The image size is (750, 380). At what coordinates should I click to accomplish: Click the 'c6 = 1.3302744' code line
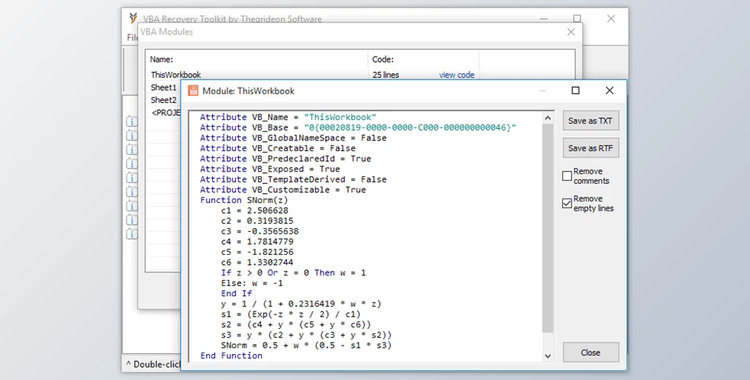[257, 262]
